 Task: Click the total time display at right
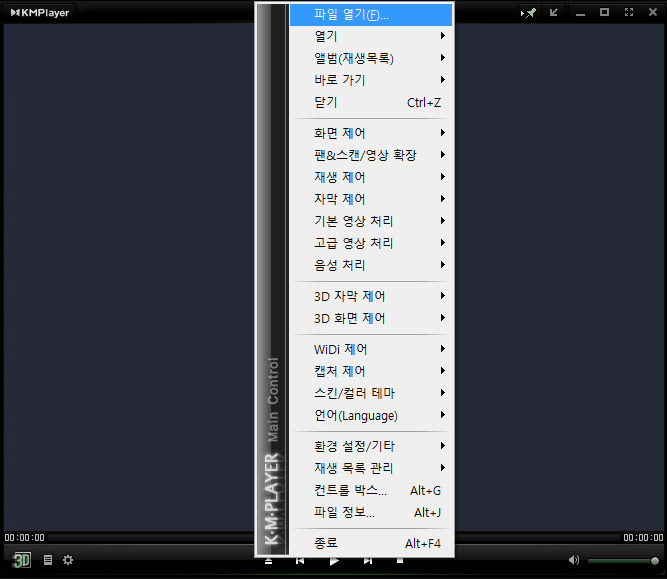point(643,538)
